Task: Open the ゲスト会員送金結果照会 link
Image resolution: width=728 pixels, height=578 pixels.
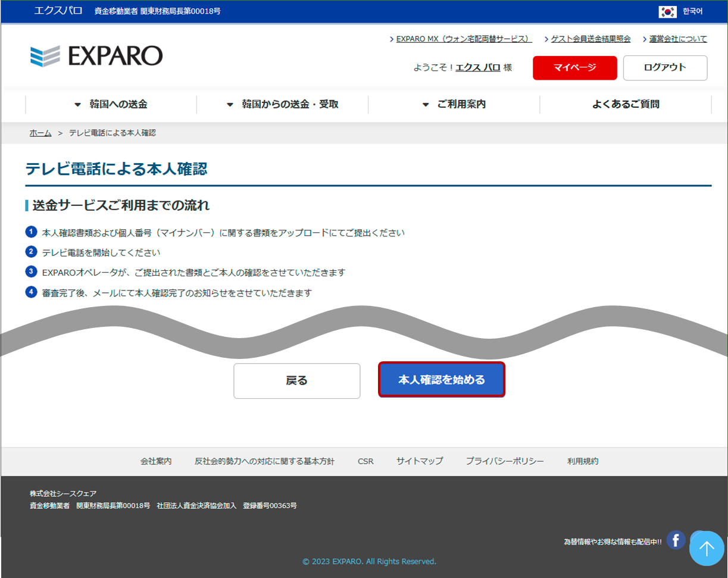Action: click(590, 39)
